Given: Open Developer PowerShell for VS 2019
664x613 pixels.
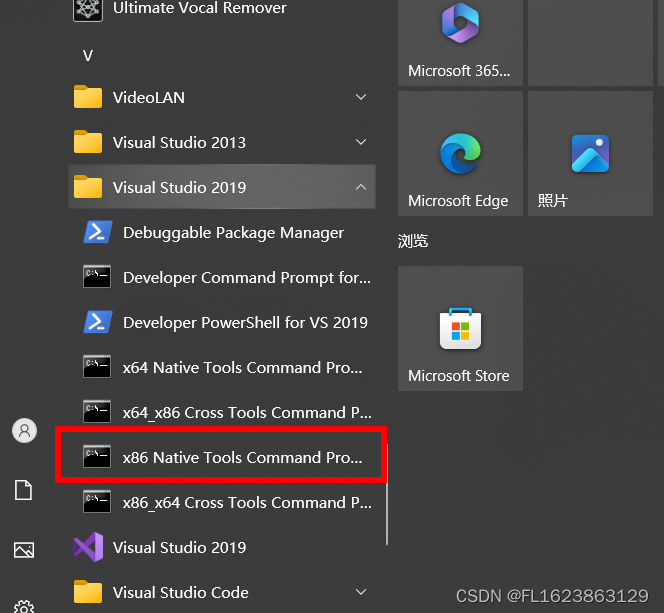Looking at the screenshot, I should (221, 323).
